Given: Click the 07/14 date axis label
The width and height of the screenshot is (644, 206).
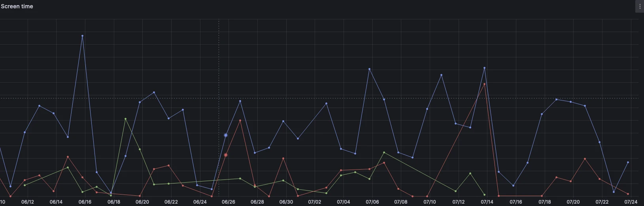Looking at the screenshot, I should (x=487, y=202).
